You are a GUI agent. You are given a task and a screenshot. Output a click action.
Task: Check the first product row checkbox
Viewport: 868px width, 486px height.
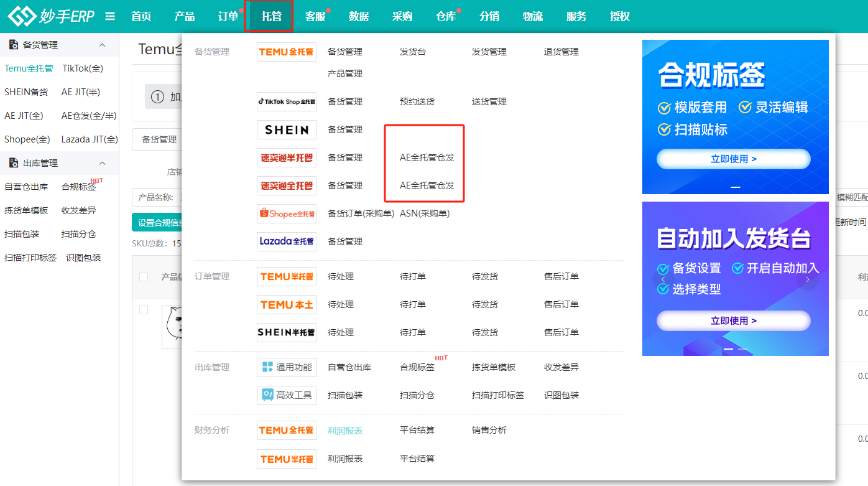(x=144, y=310)
